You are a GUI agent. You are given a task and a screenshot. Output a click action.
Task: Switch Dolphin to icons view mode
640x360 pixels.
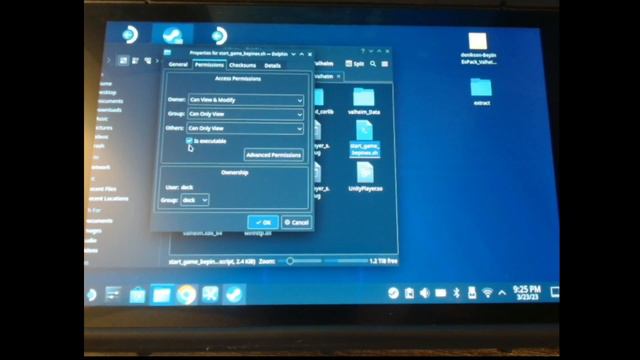pos(123,61)
